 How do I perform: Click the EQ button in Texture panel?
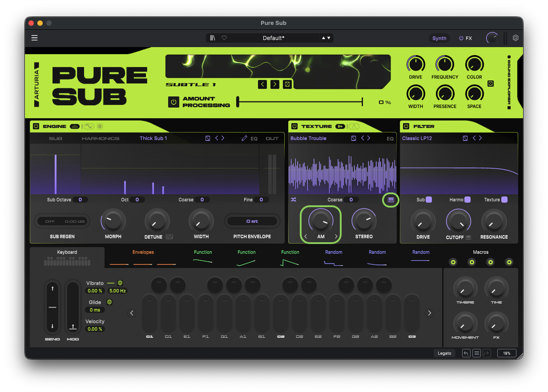(x=390, y=139)
